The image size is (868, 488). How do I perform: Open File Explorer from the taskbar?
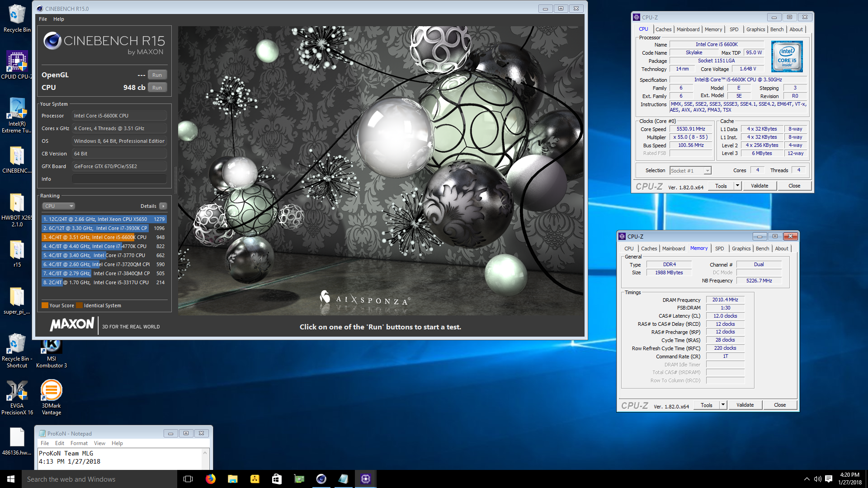(232, 479)
